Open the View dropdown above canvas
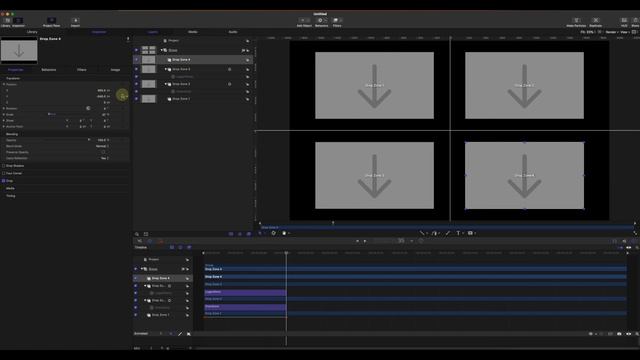 pyautogui.click(x=624, y=32)
